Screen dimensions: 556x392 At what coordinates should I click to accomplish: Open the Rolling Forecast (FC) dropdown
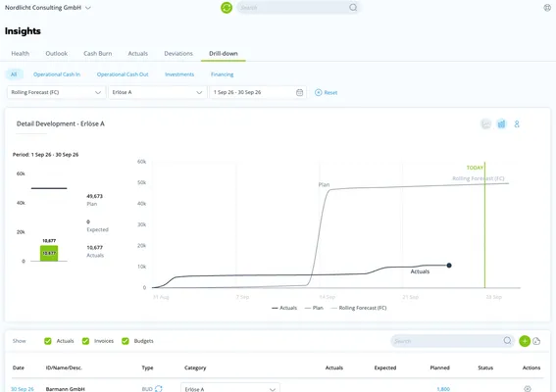pyautogui.click(x=56, y=92)
